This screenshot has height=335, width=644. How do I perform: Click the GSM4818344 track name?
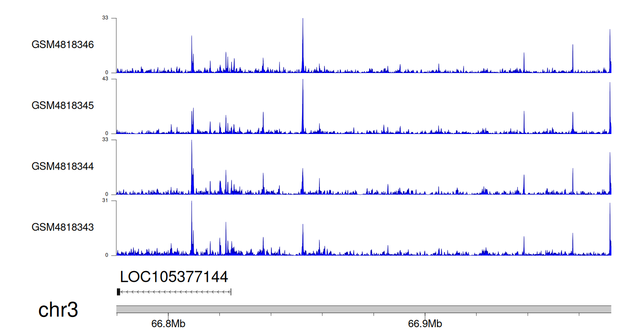point(63,166)
